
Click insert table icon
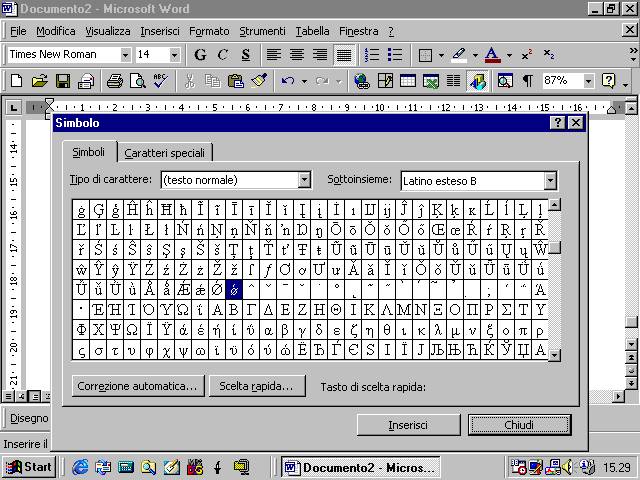(x=408, y=81)
